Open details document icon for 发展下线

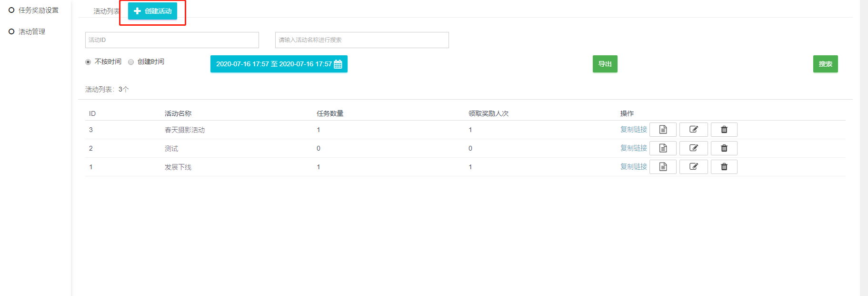click(663, 167)
